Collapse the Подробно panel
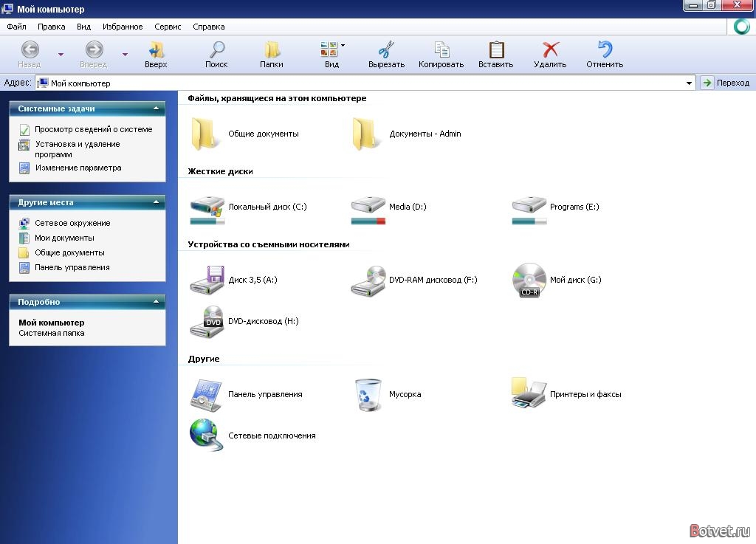 [156, 302]
